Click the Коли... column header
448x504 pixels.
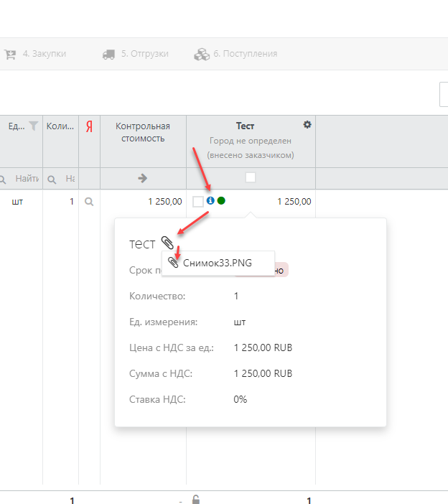pyautogui.click(x=60, y=126)
